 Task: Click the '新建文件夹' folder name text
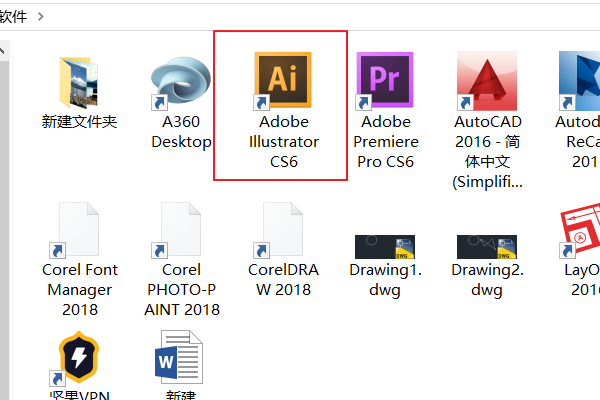[x=79, y=122]
